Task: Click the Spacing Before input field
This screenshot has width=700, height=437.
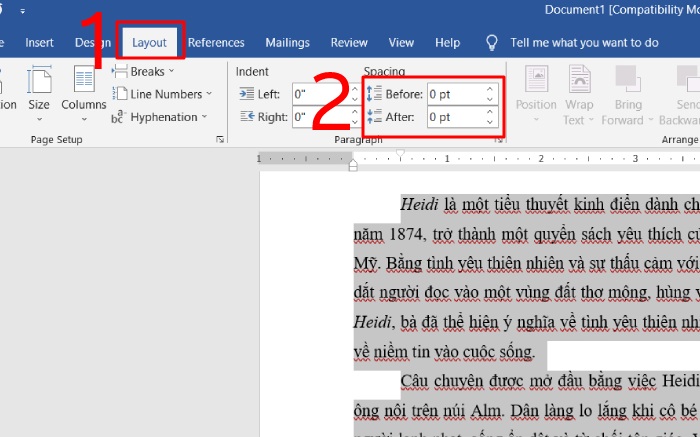Action: point(454,94)
